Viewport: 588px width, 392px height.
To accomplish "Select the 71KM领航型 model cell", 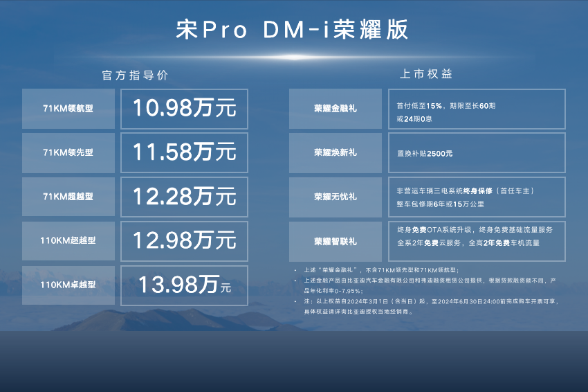I will point(68,109).
